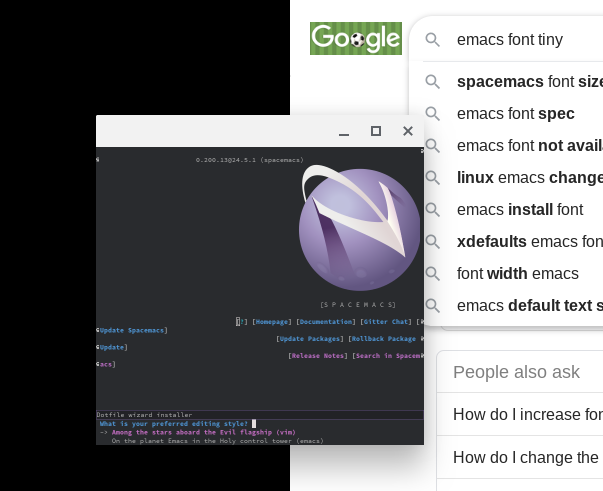
Task: Click magnifier icon beside 'spacemacs font size'
Action: tap(433, 82)
